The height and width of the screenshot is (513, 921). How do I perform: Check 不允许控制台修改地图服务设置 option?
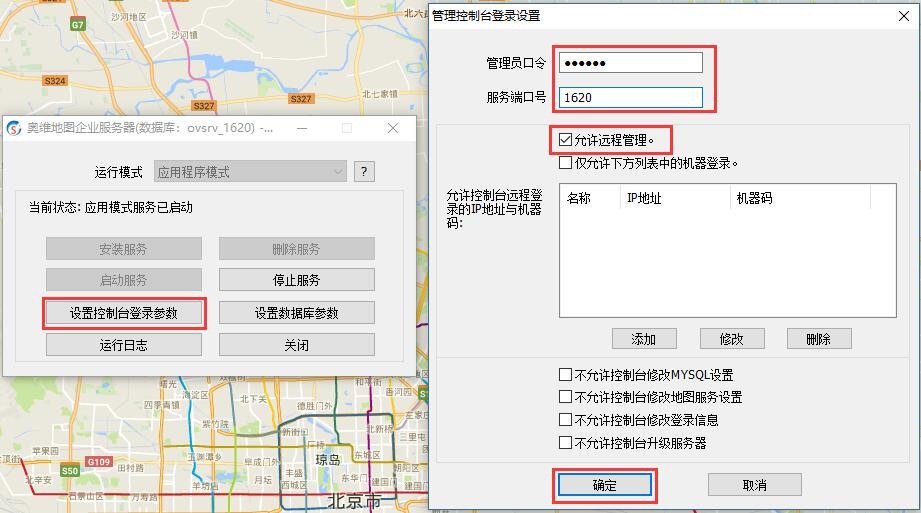[x=566, y=397]
